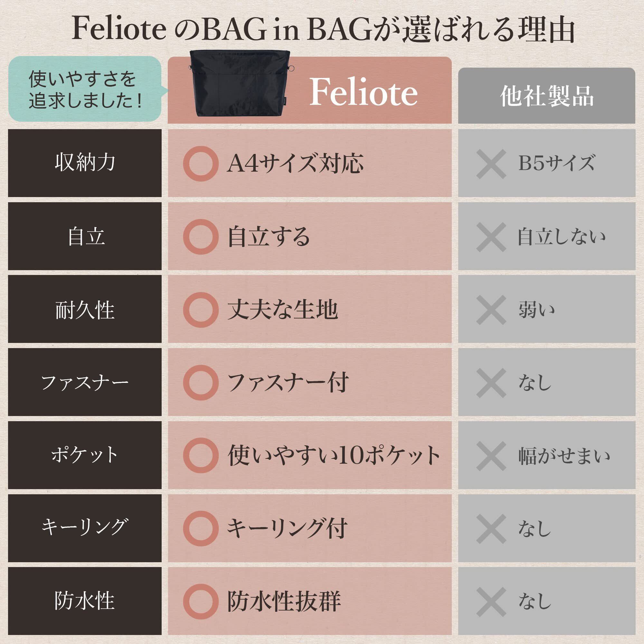The image size is (644, 644).
Task: Click the X mark next to 自立しない
Action: point(491,237)
